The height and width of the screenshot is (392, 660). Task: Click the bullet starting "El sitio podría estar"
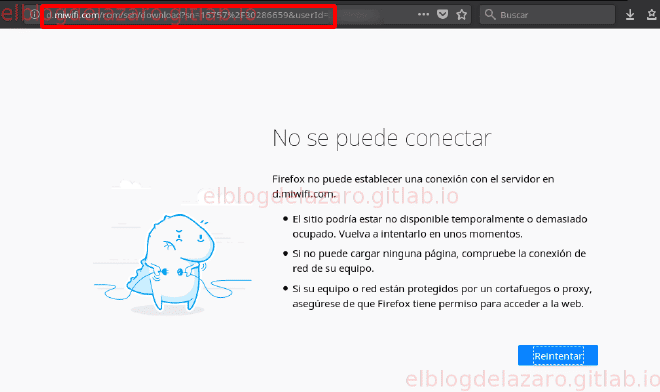(440, 227)
